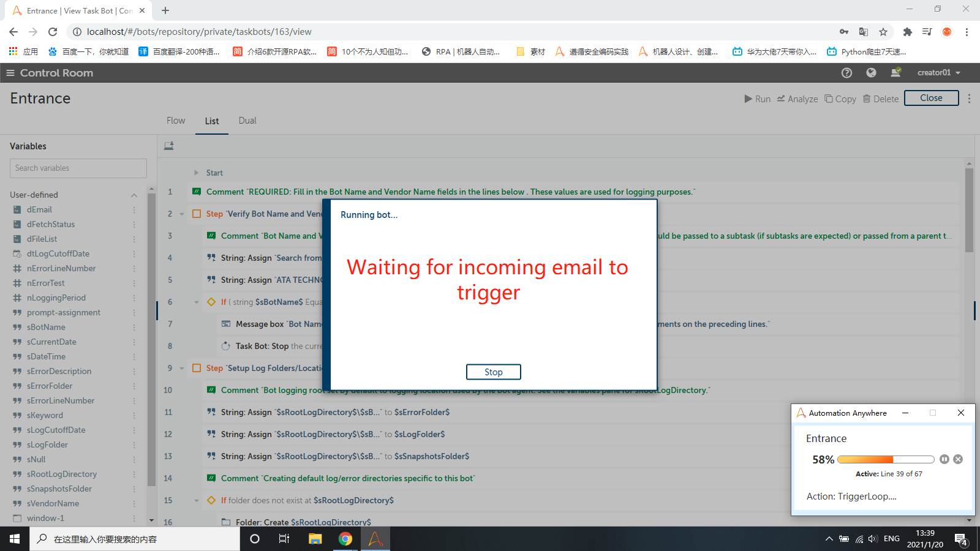980x551 pixels.
Task: Reload the browser page
Action: (x=53, y=32)
